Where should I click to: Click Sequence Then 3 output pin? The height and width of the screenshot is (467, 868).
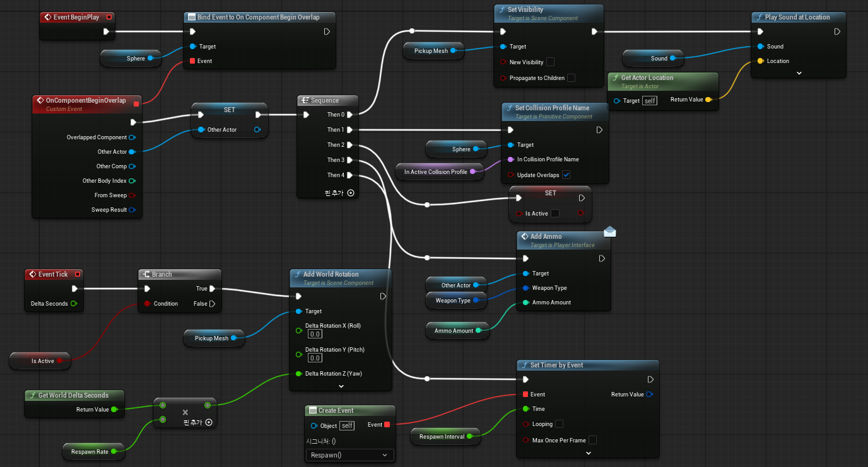(x=349, y=160)
